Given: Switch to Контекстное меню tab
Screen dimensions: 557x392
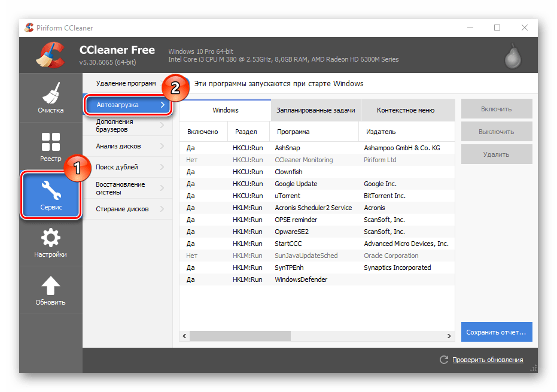Looking at the screenshot, I should [x=406, y=110].
